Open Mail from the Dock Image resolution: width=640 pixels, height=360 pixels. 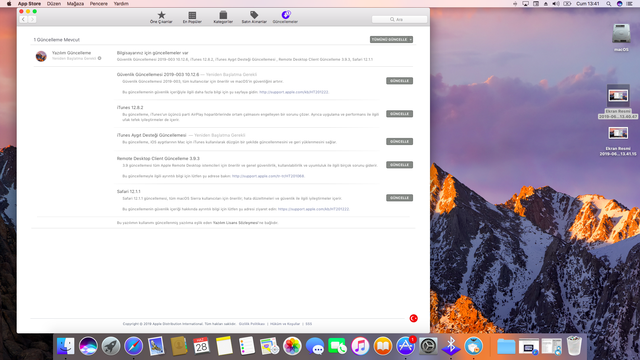(156, 346)
